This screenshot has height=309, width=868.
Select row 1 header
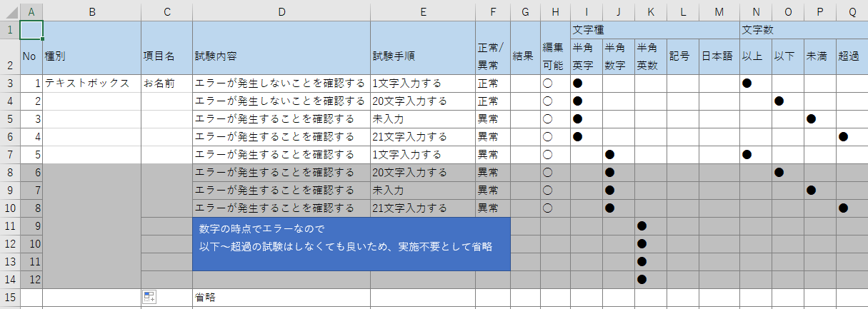click(x=10, y=29)
